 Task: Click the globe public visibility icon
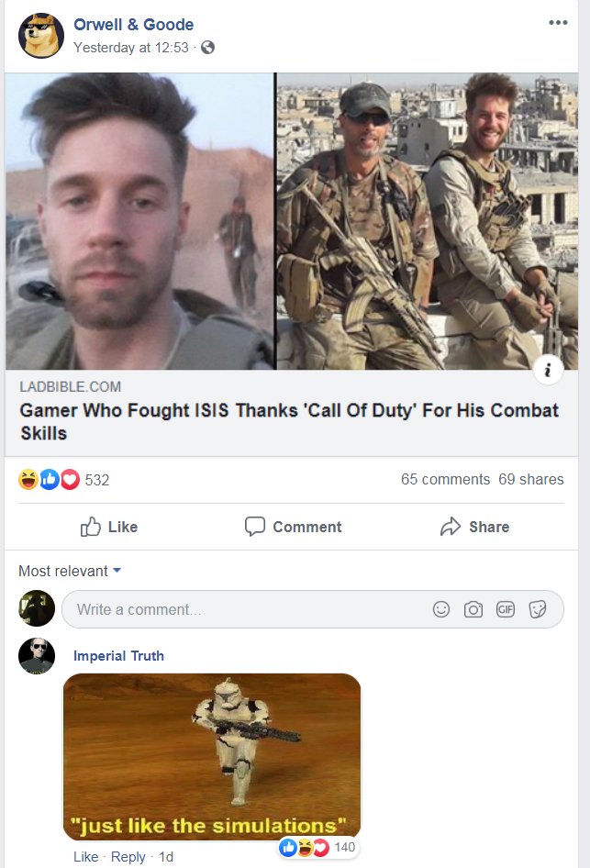[207, 48]
